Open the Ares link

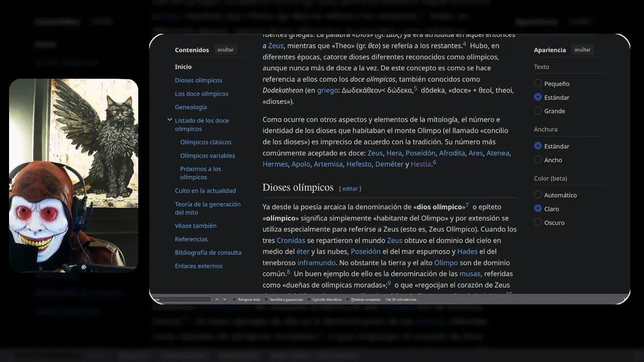[x=475, y=153]
